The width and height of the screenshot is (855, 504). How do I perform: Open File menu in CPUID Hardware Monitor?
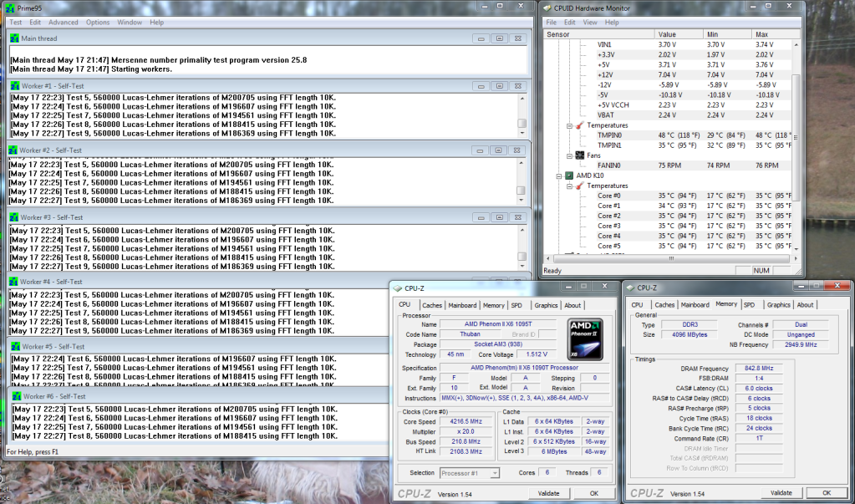coord(552,23)
